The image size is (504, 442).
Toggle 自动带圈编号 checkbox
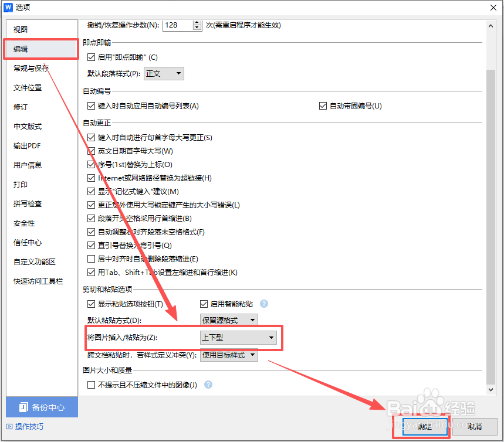[323, 106]
